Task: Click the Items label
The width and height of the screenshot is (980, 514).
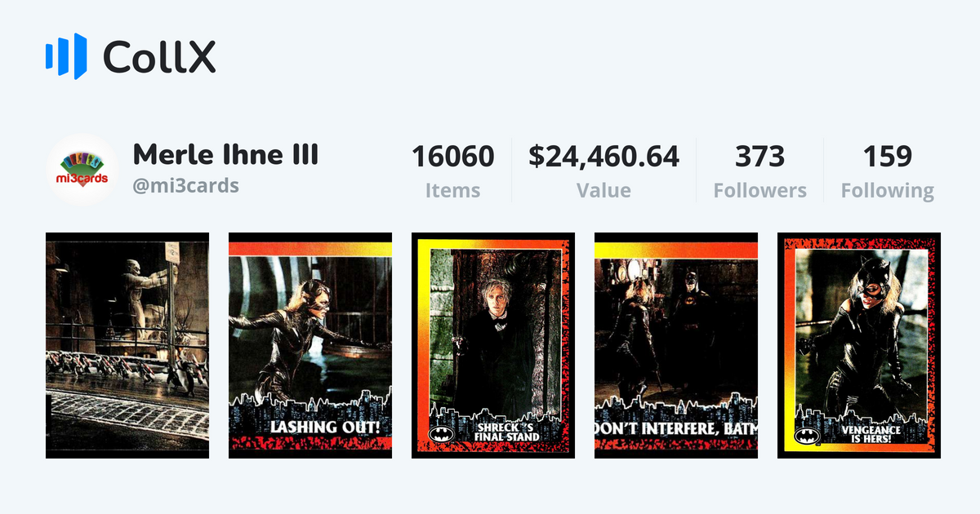Action: (x=452, y=191)
